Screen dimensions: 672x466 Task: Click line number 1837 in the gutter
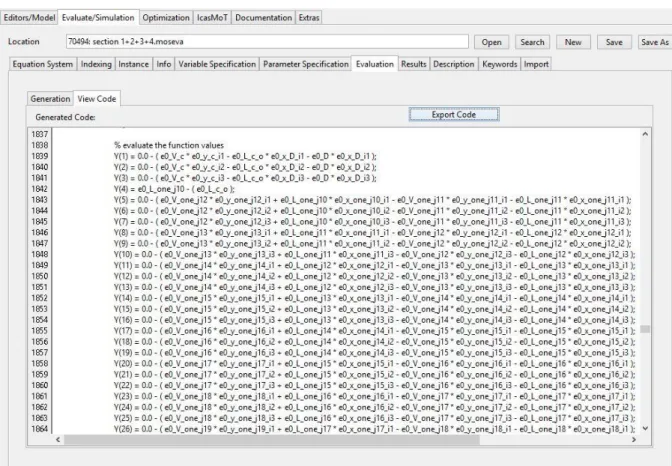[39, 134]
